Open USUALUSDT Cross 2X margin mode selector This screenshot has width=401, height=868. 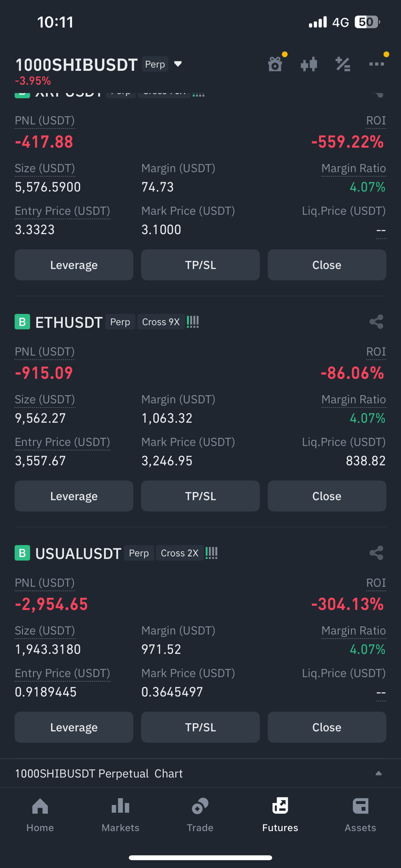coord(179,553)
